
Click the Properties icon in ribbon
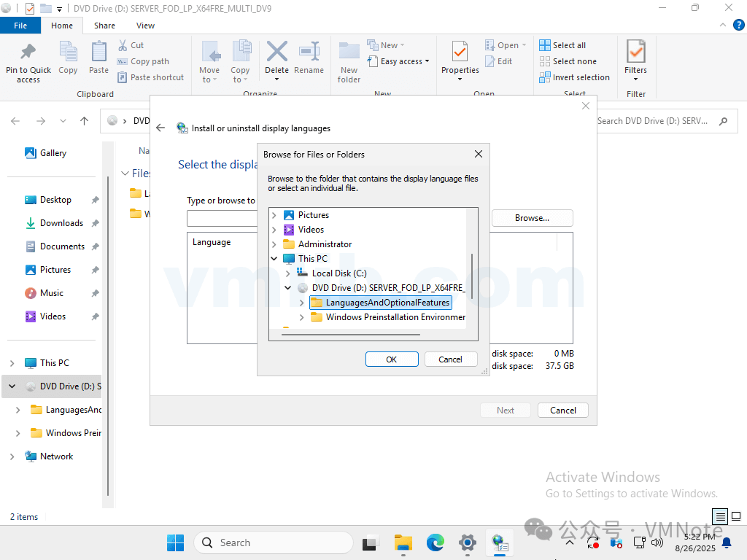(x=460, y=54)
